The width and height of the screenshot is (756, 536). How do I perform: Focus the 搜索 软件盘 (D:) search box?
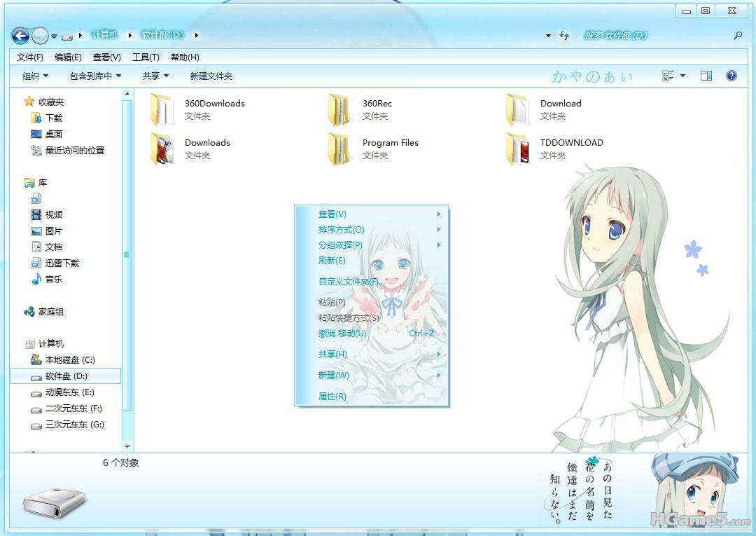coord(656,35)
